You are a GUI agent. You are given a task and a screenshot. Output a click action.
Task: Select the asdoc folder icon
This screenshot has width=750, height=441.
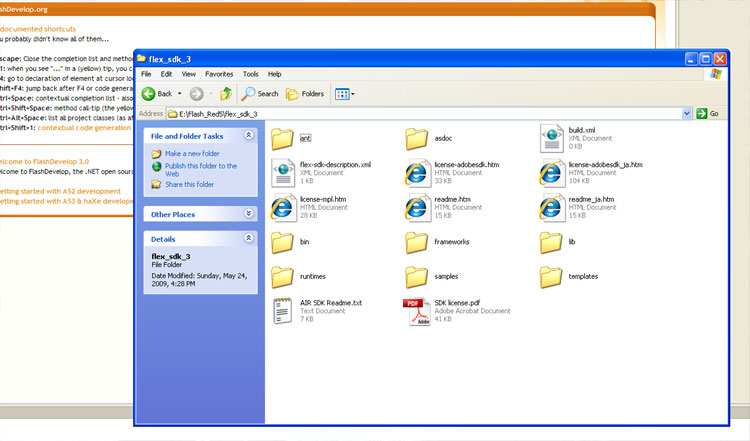[x=417, y=139]
